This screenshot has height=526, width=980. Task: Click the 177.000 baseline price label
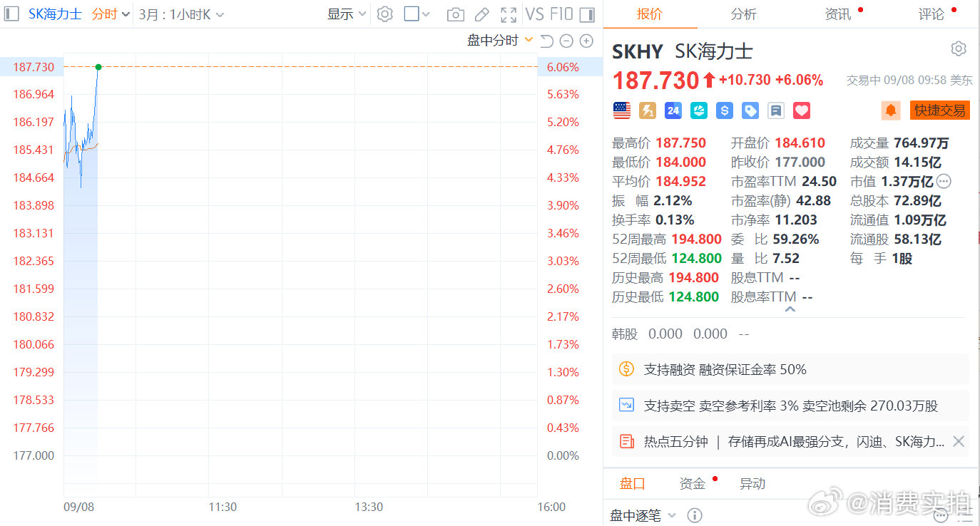(x=34, y=455)
